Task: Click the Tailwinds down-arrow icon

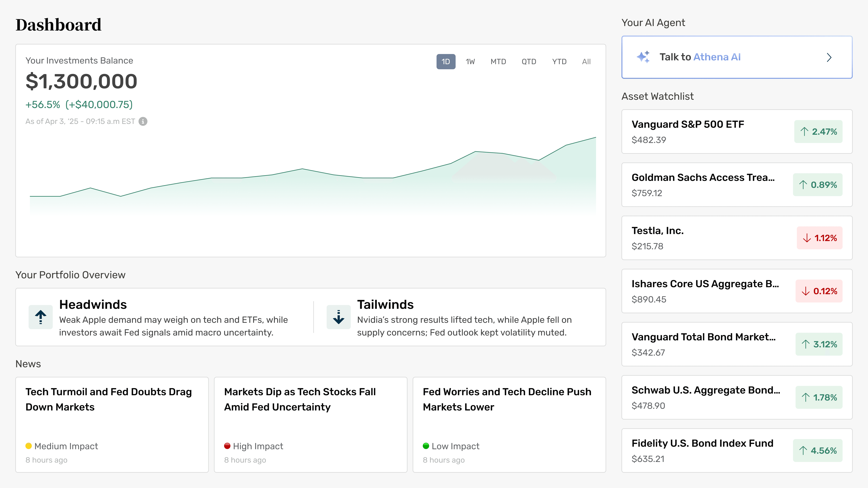Action: point(338,317)
